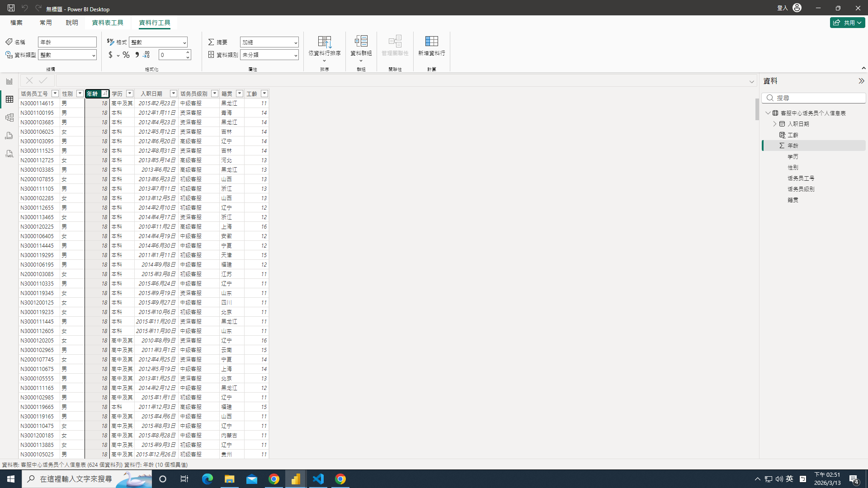Increase decimal places with up stepper
868x488 pixels.
pyautogui.click(x=188, y=52)
